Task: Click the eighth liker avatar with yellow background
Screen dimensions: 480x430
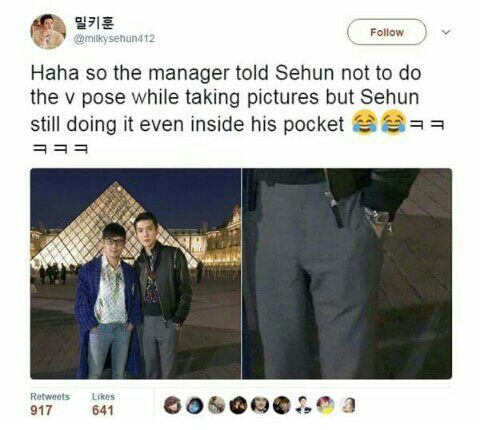Action: 325,405
